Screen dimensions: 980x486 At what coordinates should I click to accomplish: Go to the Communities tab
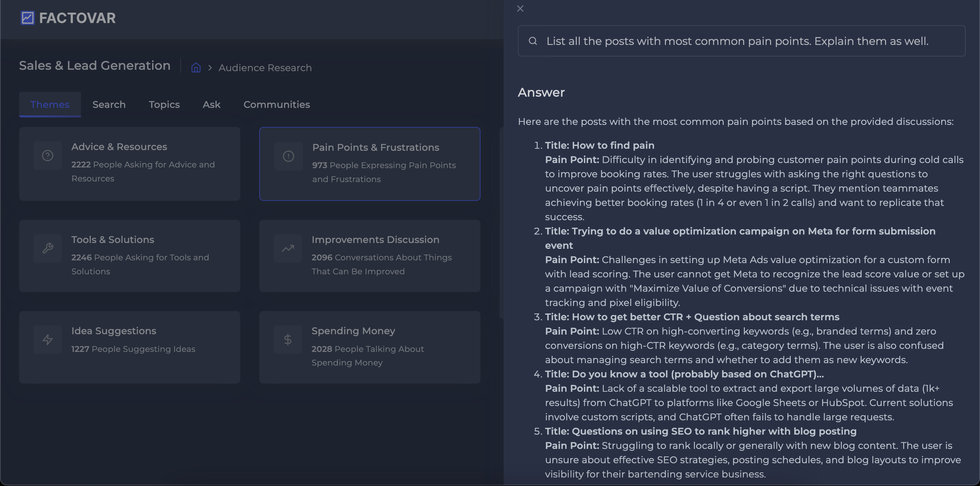click(x=277, y=105)
